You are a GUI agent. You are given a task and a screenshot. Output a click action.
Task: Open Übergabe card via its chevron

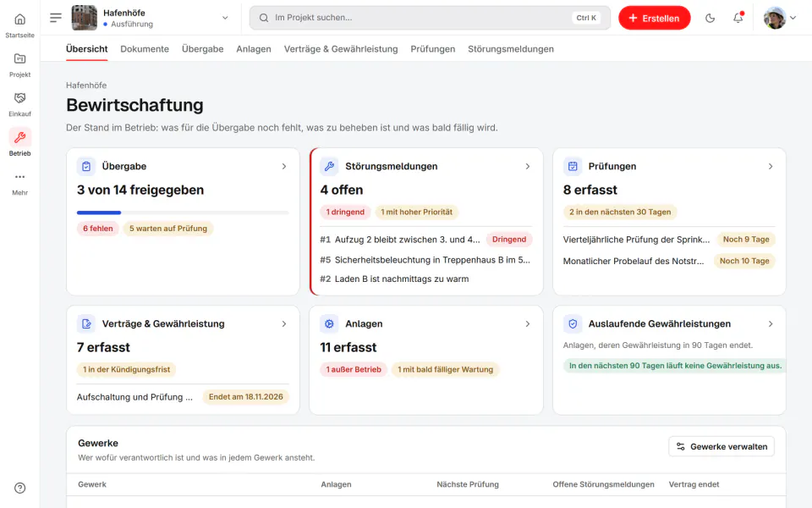click(x=284, y=167)
